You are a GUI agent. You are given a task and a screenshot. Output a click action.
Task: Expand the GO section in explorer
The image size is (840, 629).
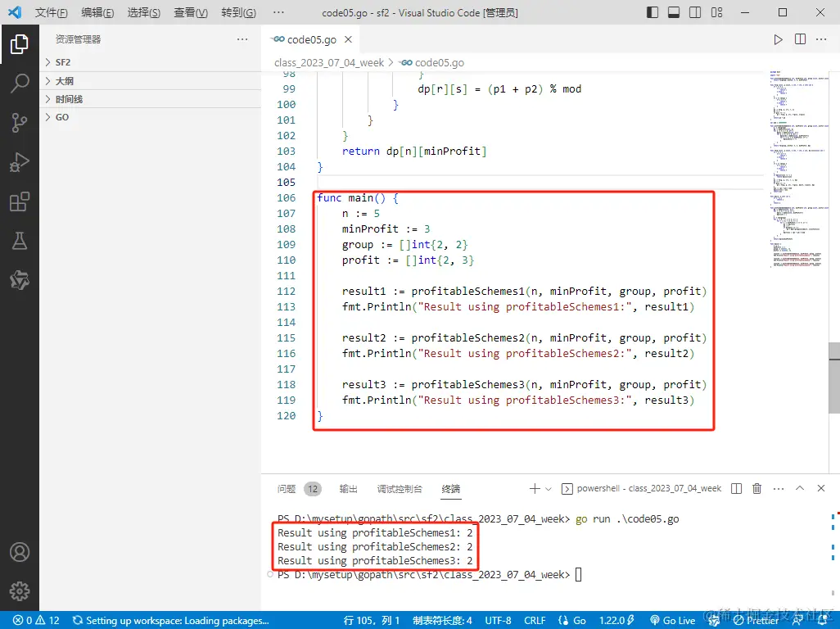150,117
